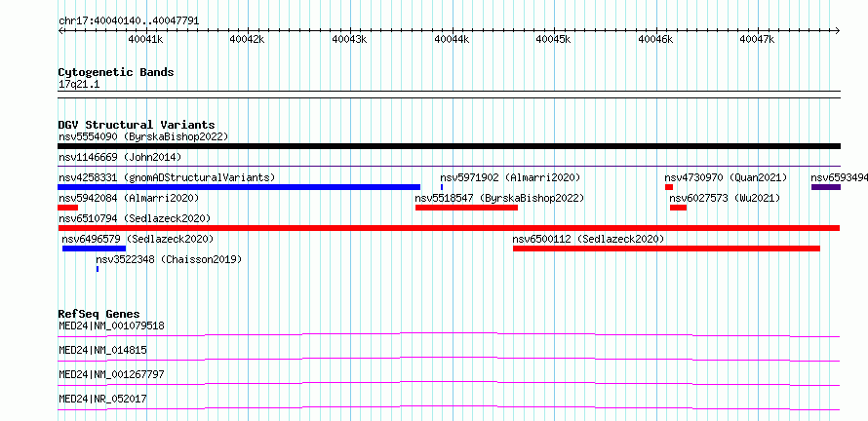
Task: Click the chr17:40040140..40047791 coordinates text
Action: pyautogui.click(x=129, y=21)
